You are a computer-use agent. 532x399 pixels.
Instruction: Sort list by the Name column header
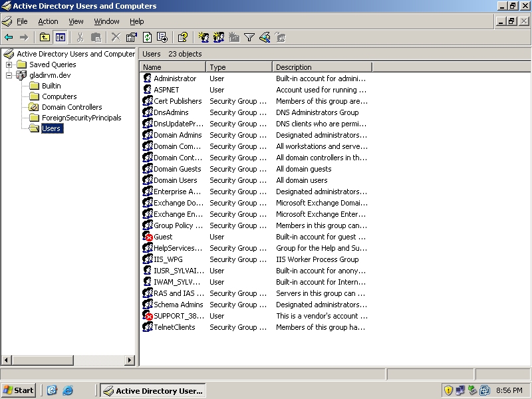coord(173,67)
